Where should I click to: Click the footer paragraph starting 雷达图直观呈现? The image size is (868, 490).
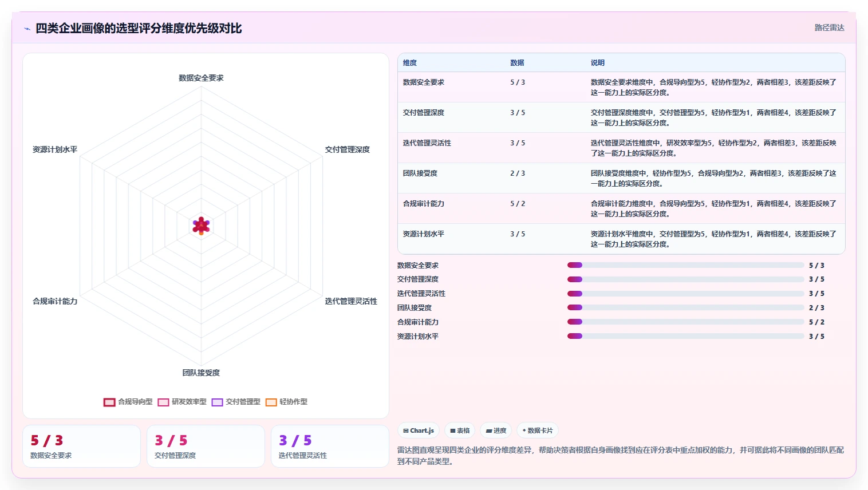(621, 456)
